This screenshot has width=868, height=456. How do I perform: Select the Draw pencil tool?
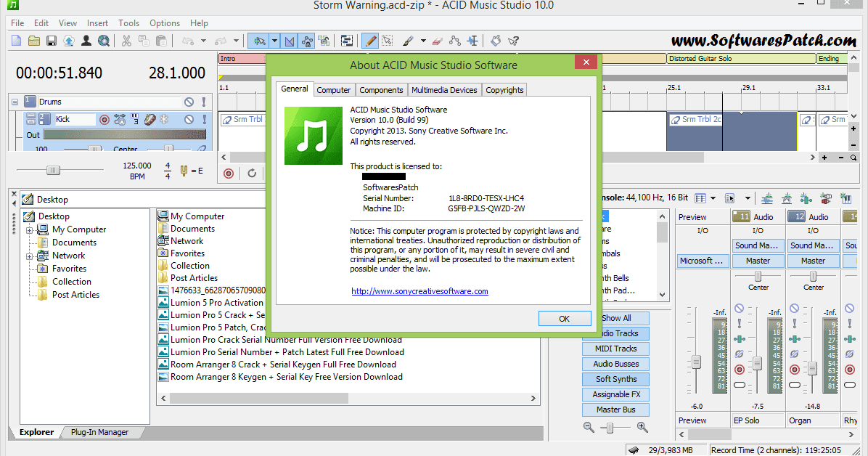(370, 41)
